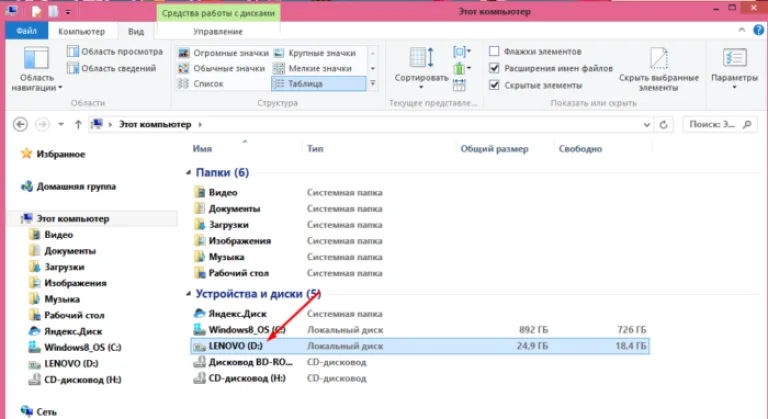Go back with the Back arrow
Screen dimensions: 768x419
coord(20,124)
